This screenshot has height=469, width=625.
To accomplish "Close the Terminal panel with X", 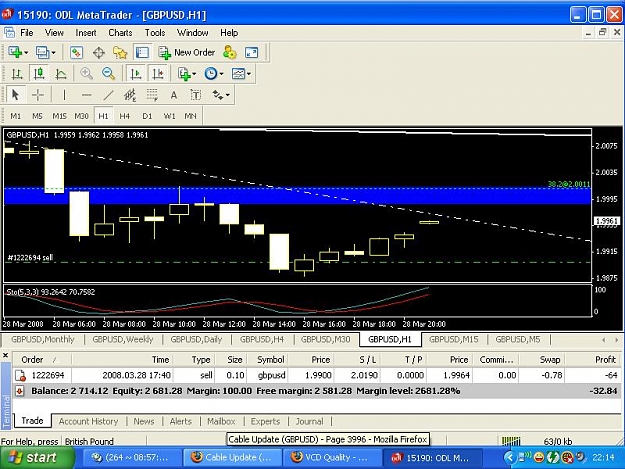I will (5, 355).
